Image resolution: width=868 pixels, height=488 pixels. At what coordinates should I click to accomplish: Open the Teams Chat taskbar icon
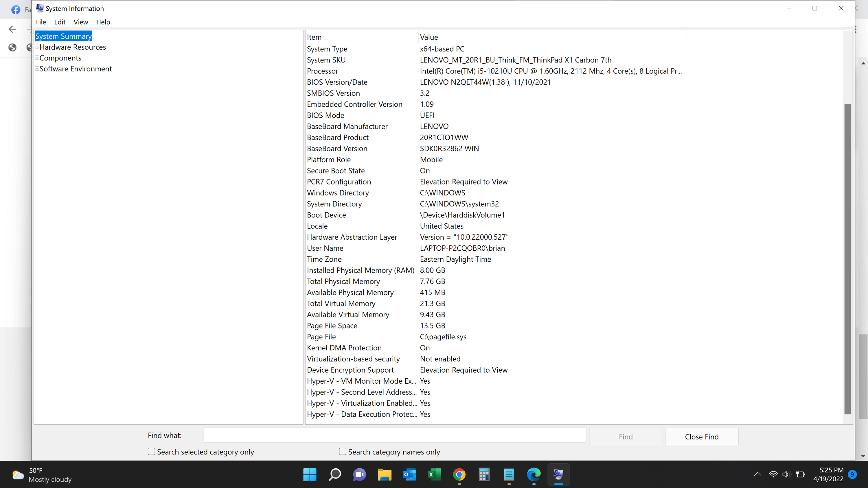pos(359,474)
